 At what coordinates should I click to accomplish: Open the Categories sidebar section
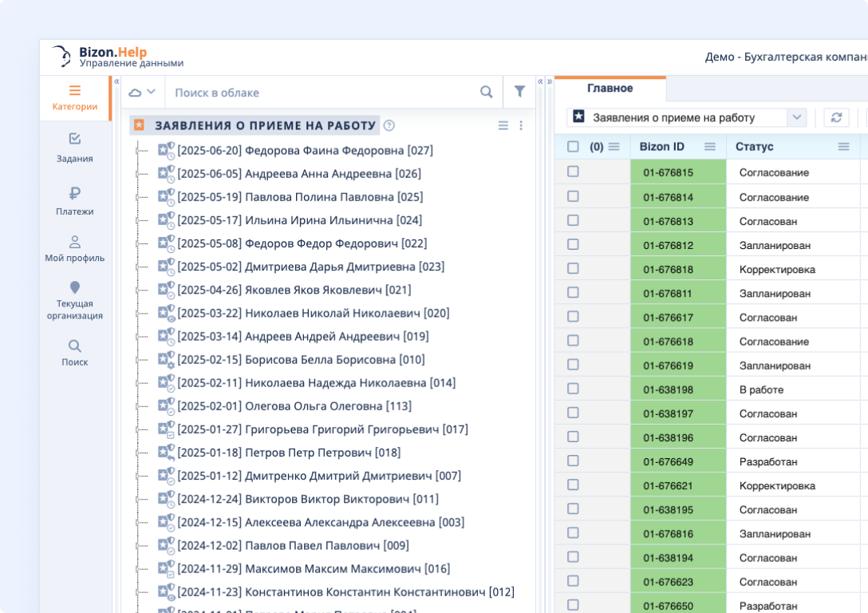coord(74,98)
